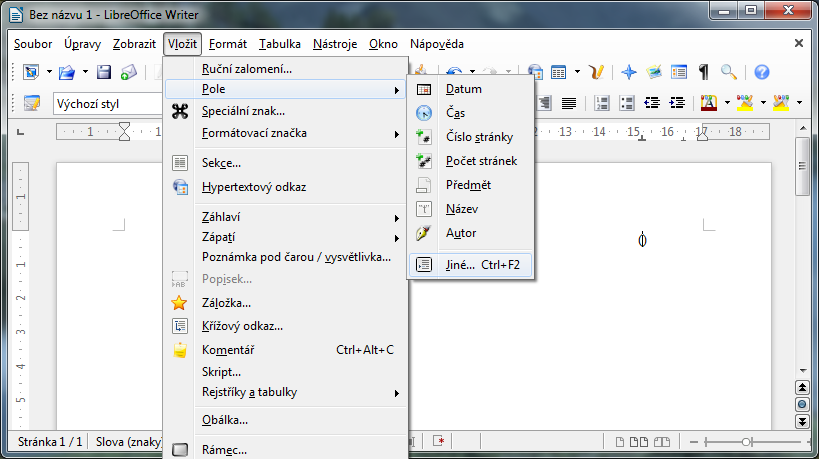Open the Zoom magnifier icon
The height and width of the screenshot is (459, 819).
pos(729,72)
